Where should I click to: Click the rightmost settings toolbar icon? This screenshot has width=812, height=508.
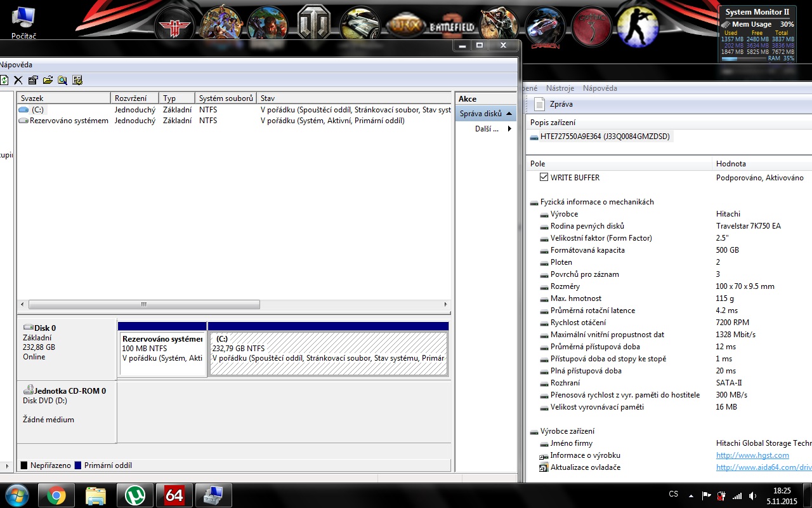77,80
